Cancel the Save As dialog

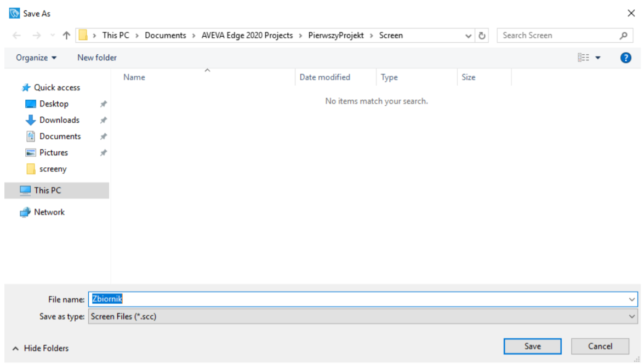pos(600,346)
